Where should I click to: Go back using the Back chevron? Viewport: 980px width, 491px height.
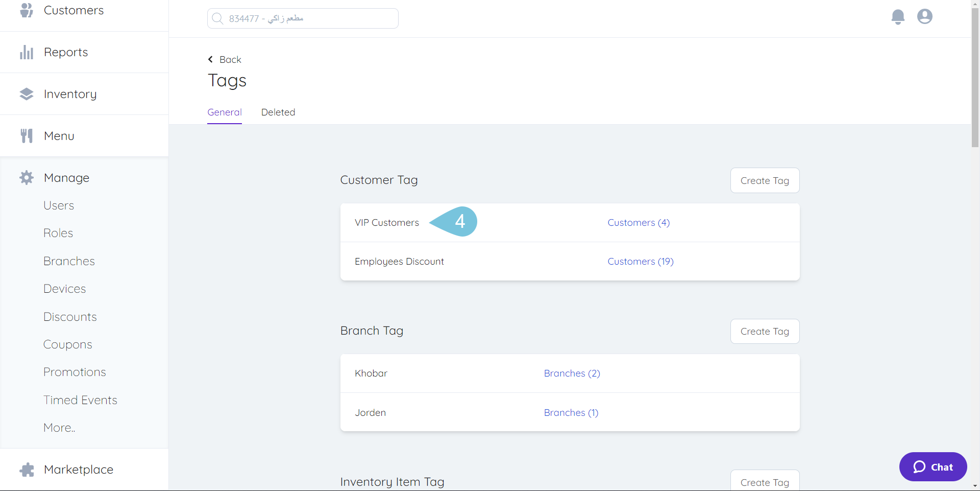click(x=211, y=60)
